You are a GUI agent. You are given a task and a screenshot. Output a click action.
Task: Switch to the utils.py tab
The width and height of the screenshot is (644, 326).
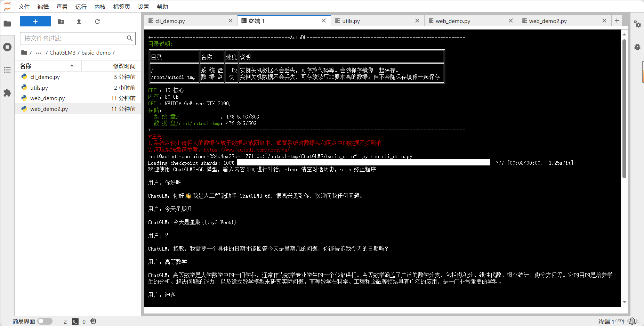377,21
